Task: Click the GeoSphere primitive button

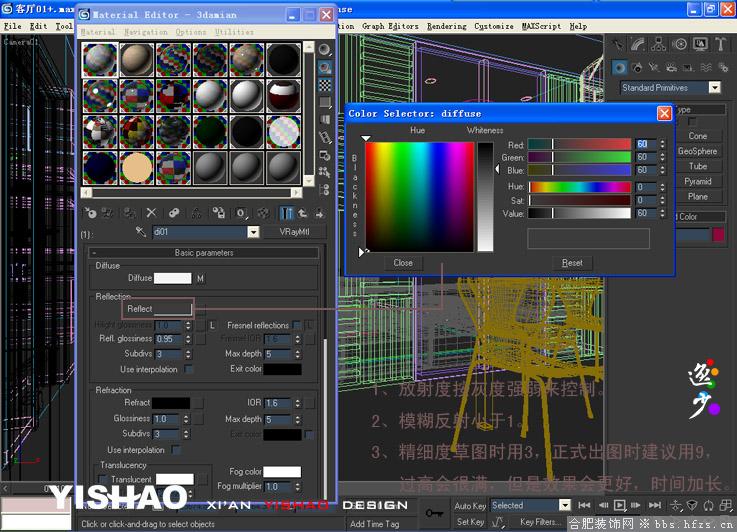Action: click(x=698, y=151)
